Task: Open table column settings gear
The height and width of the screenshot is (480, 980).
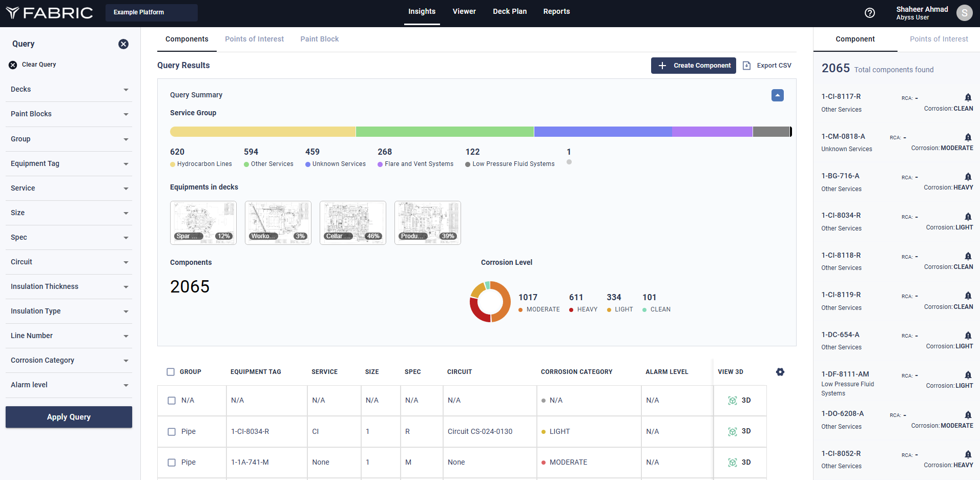Action: [x=780, y=372]
